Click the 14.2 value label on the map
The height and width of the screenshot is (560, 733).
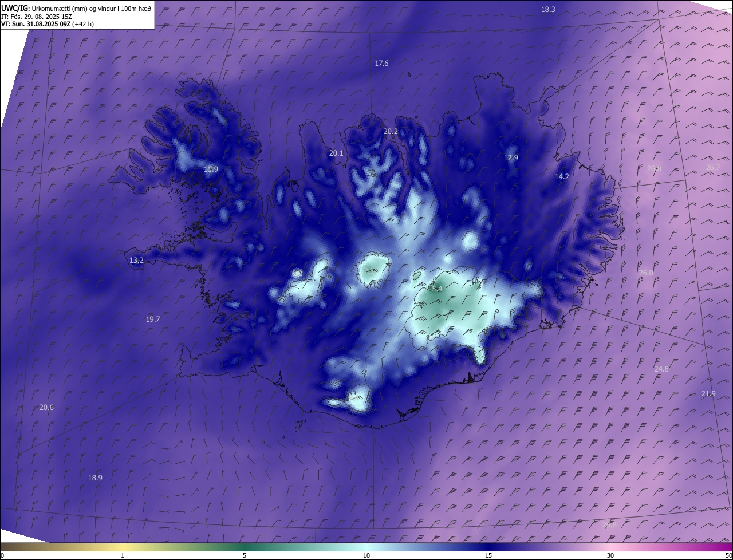pos(562,177)
